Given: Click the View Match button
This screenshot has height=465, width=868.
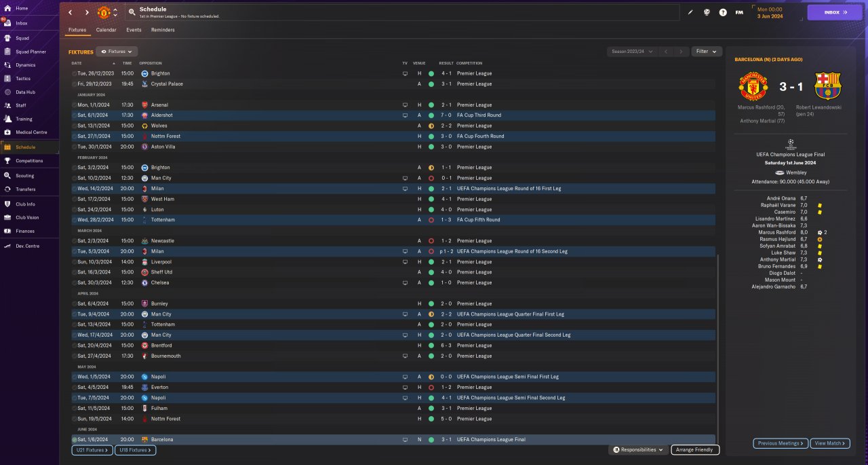Looking at the screenshot, I should tap(829, 443).
